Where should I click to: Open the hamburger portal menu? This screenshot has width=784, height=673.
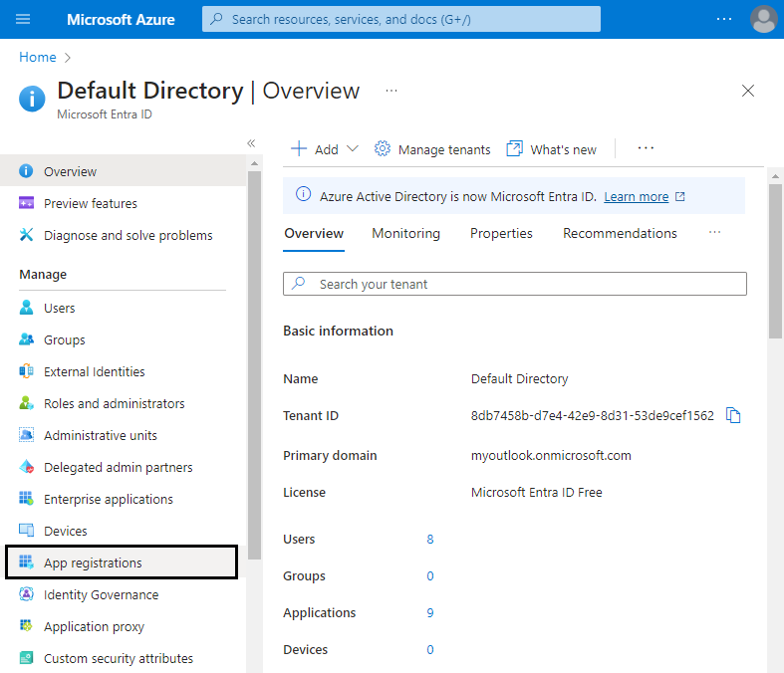pos(23,19)
